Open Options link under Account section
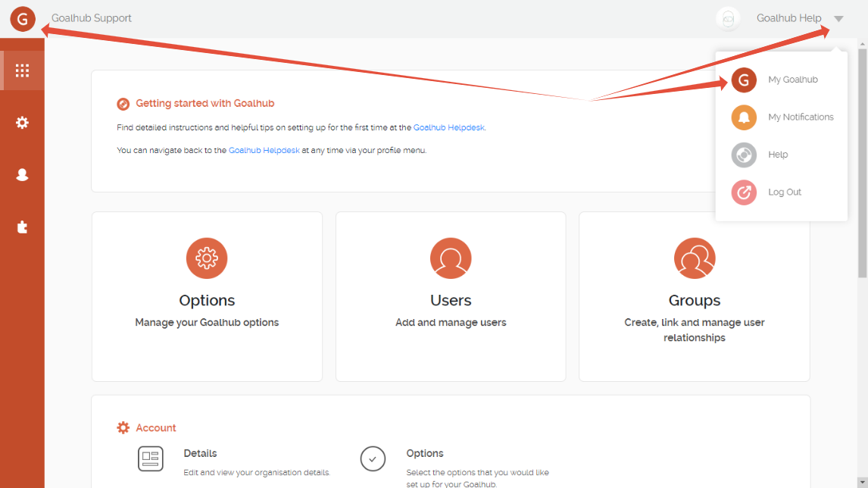The width and height of the screenshot is (868, 488). coord(425,453)
